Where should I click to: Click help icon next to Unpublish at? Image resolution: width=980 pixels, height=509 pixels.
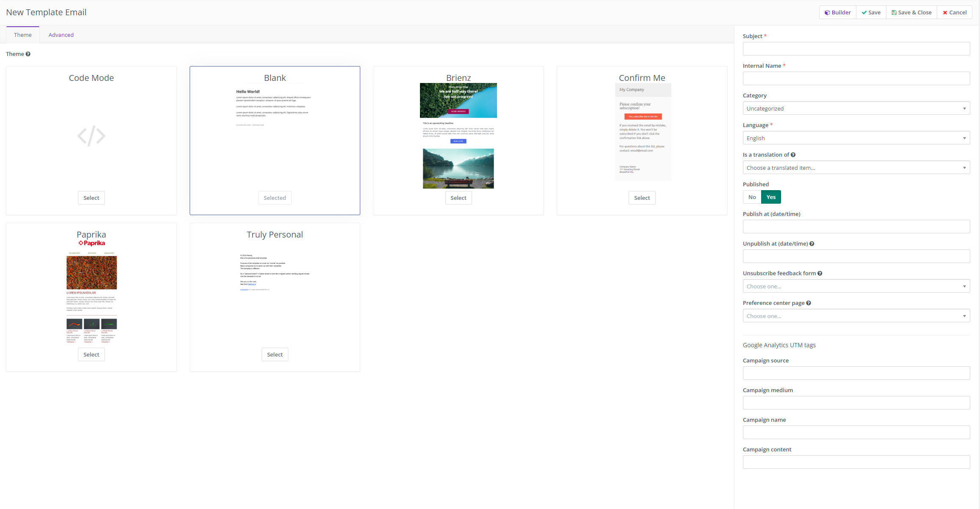pyautogui.click(x=812, y=244)
